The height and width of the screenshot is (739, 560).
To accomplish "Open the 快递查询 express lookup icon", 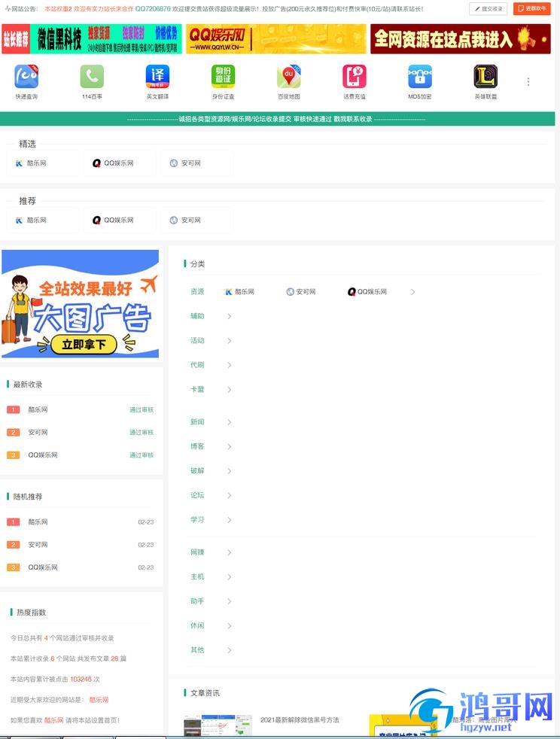I will point(26,76).
